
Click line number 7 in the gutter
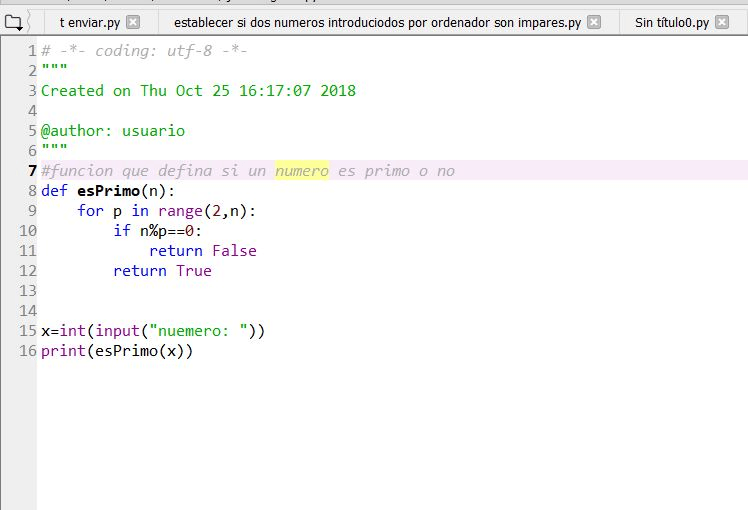pos(32,171)
